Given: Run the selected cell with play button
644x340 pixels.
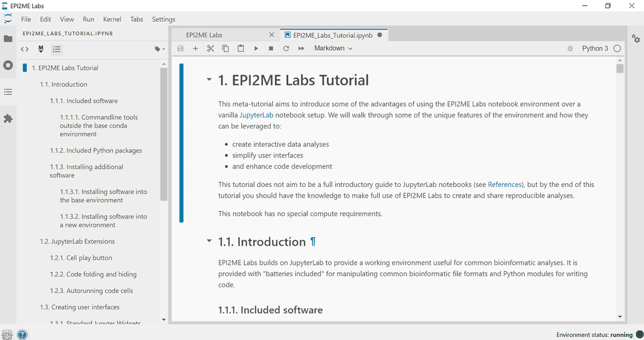Looking at the screenshot, I should point(256,49).
